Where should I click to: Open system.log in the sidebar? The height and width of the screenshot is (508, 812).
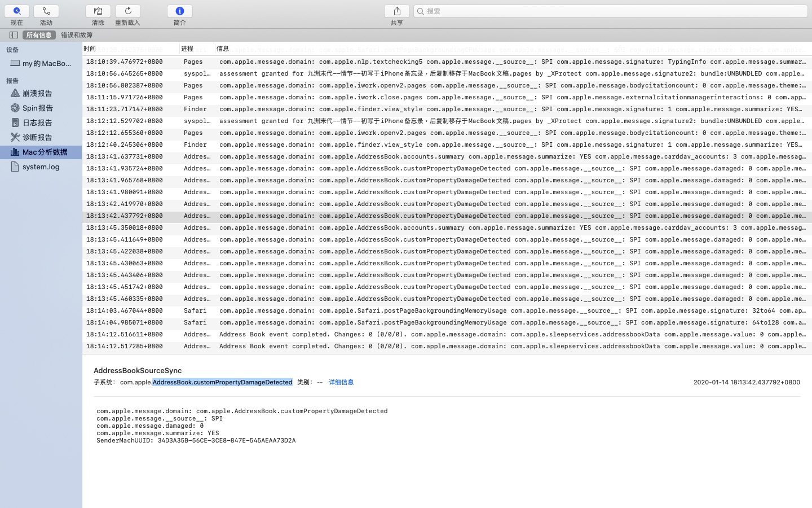[x=41, y=167]
